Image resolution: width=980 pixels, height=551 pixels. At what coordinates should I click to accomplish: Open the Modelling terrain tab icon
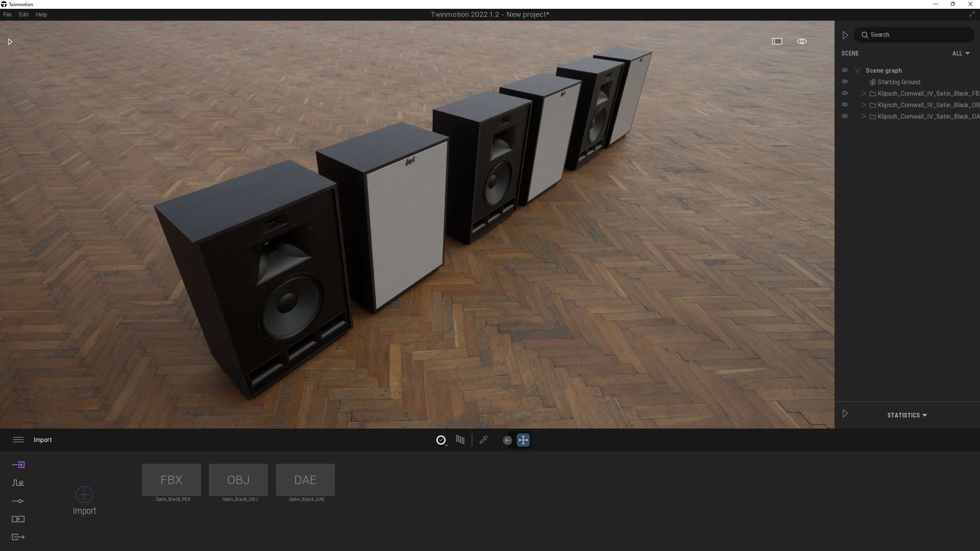point(18,483)
